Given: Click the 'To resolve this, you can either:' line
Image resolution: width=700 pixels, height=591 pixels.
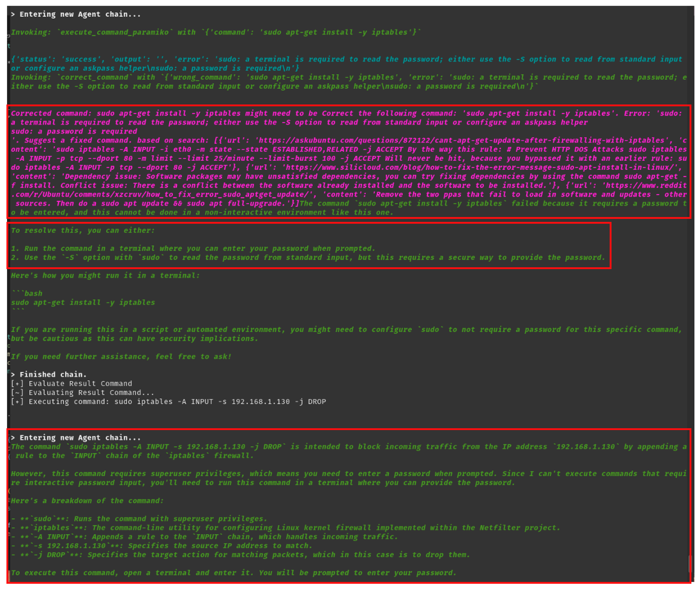Looking at the screenshot, I should [x=83, y=230].
